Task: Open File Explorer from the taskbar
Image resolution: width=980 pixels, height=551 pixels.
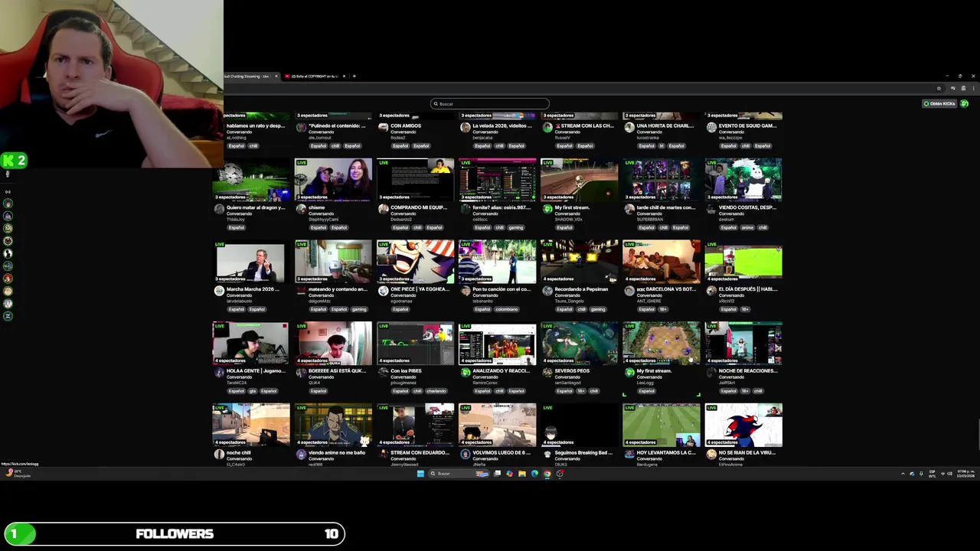Action: (522, 474)
